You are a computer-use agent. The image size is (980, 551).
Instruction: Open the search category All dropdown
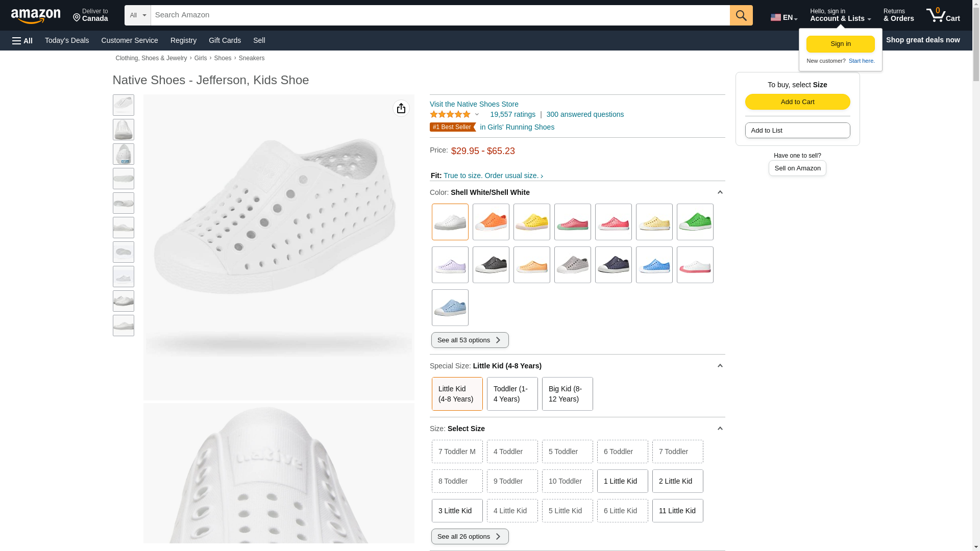click(x=138, y=15)
